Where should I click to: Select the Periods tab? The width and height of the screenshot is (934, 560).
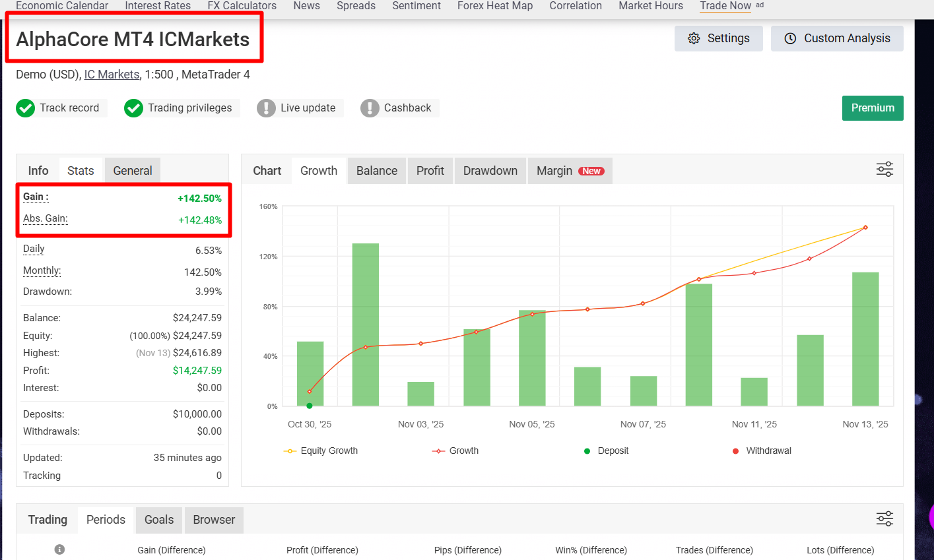106,520
